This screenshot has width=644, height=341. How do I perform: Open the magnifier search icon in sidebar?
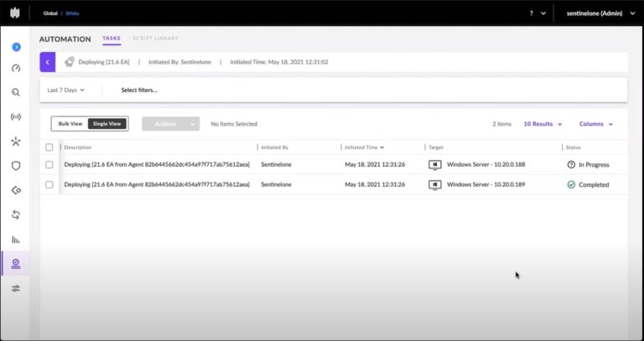[x=16, y=93]
